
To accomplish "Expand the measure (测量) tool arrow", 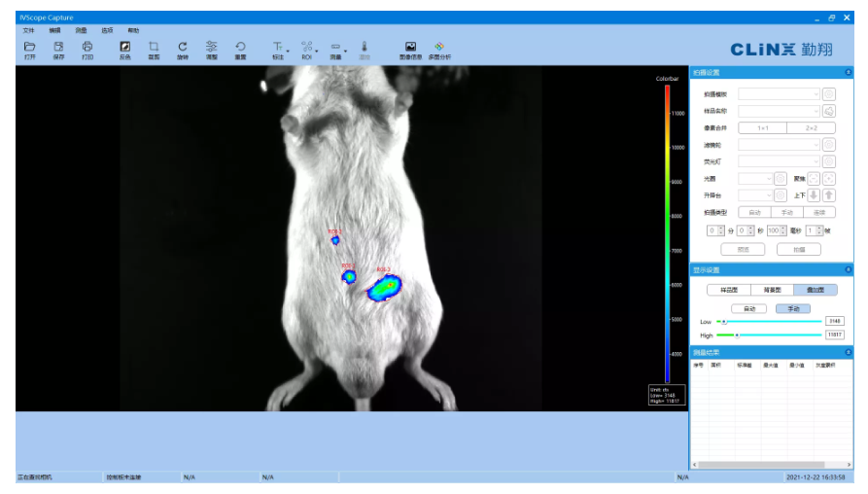I will pos(345,51).
